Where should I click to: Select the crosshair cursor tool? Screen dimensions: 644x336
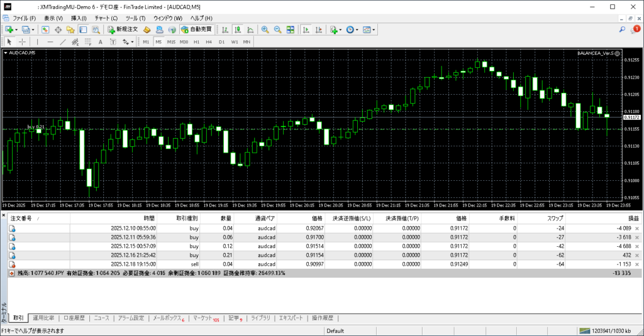point(22,42)
